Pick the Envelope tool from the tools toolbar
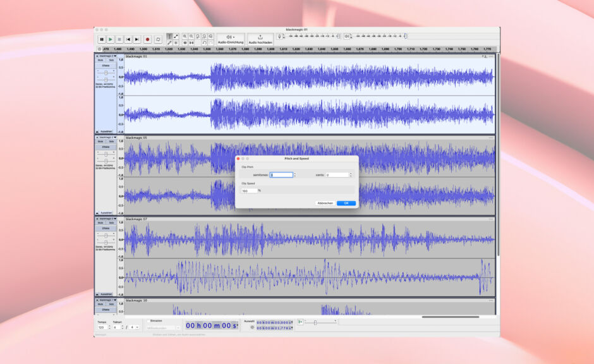Viewport: 594px width, 364px height. [x=176, y=37]
